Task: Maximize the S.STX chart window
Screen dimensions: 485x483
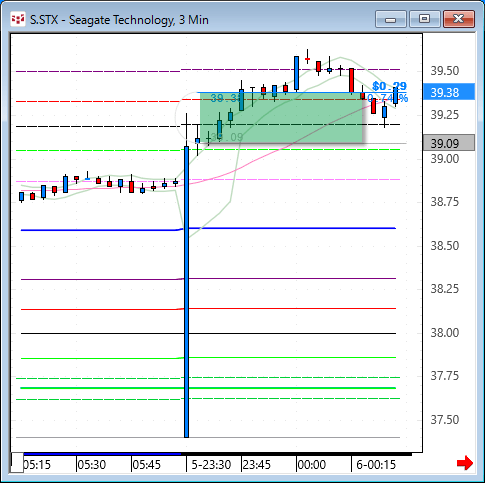Action: pyautogui.click(x=424, y=19)
